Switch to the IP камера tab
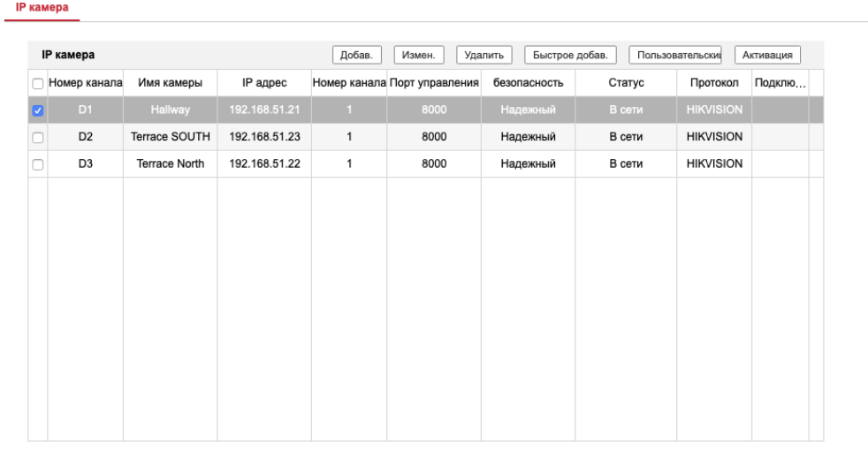Viewport: 868px width, 463px height. (x=42, y=8)
